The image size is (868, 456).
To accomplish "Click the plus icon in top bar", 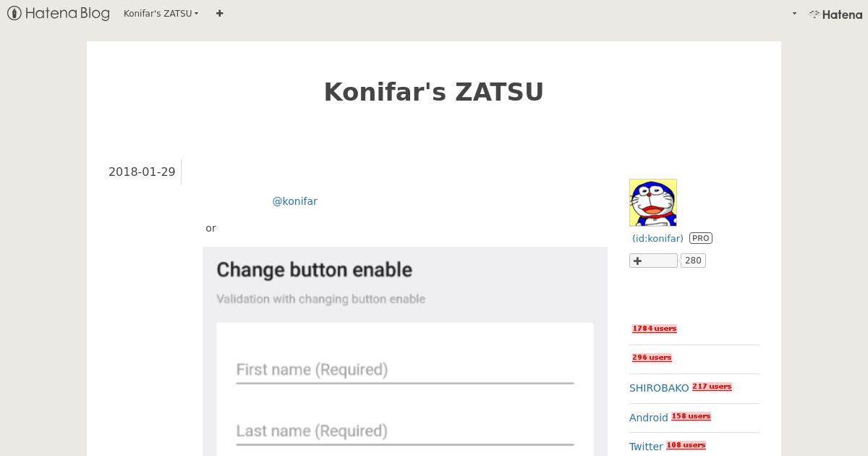I will 219,13.
